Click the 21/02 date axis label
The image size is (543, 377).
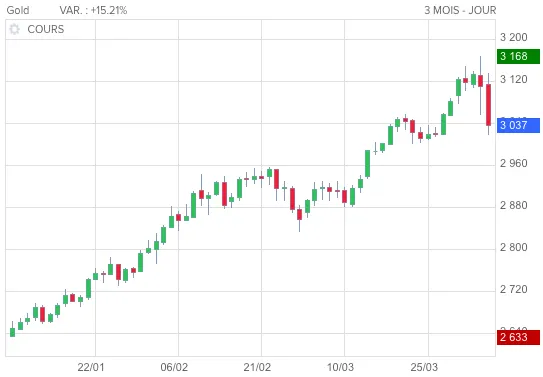pos(257,367)
